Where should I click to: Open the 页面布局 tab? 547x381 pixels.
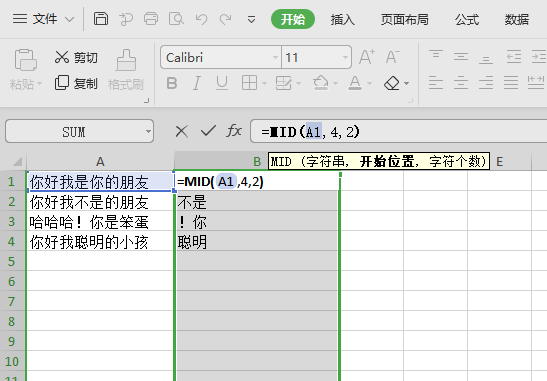click(x=404, y=20)
